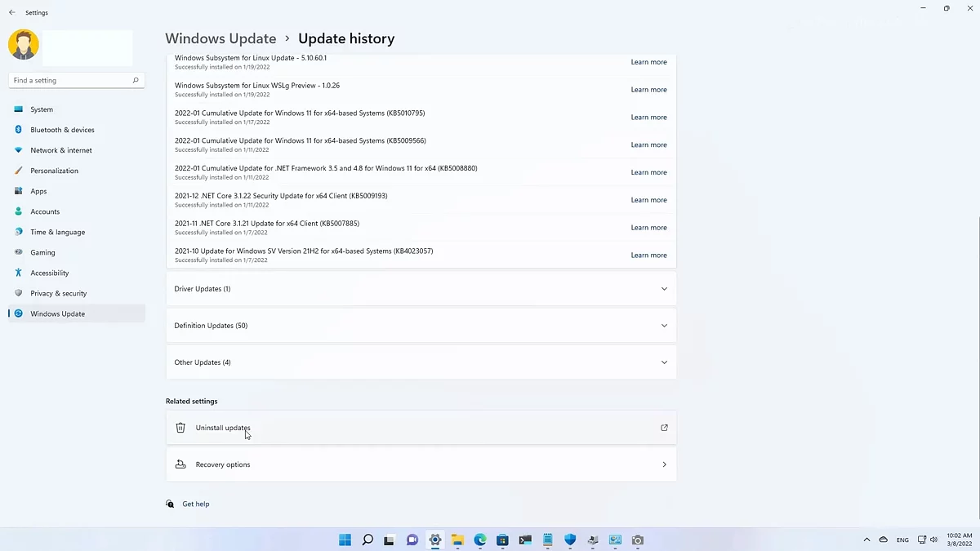Open the Windows Start menu
Viewport: 980px width, 551px height.
tap(345, 540)
